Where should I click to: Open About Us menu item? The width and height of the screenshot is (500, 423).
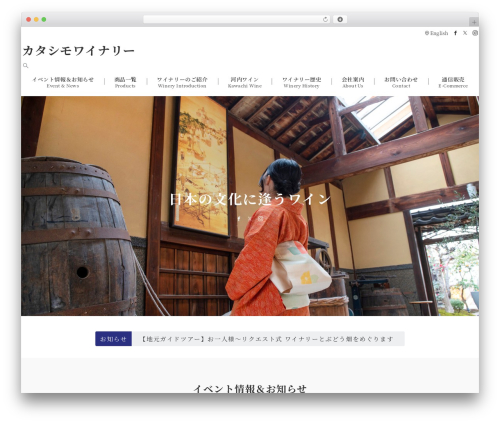353,82
